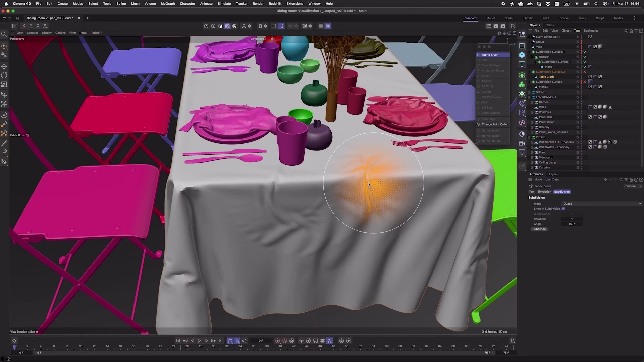Toggle visibility dots for Group object

point(581,42)
